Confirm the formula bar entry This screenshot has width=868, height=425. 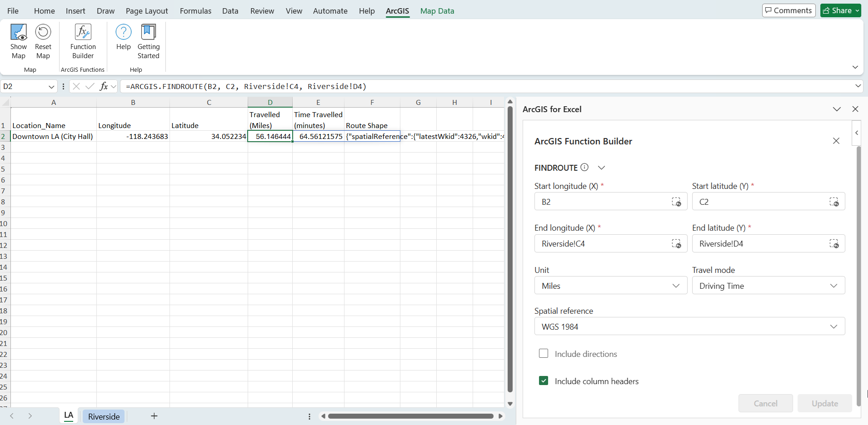coord(90,86)
